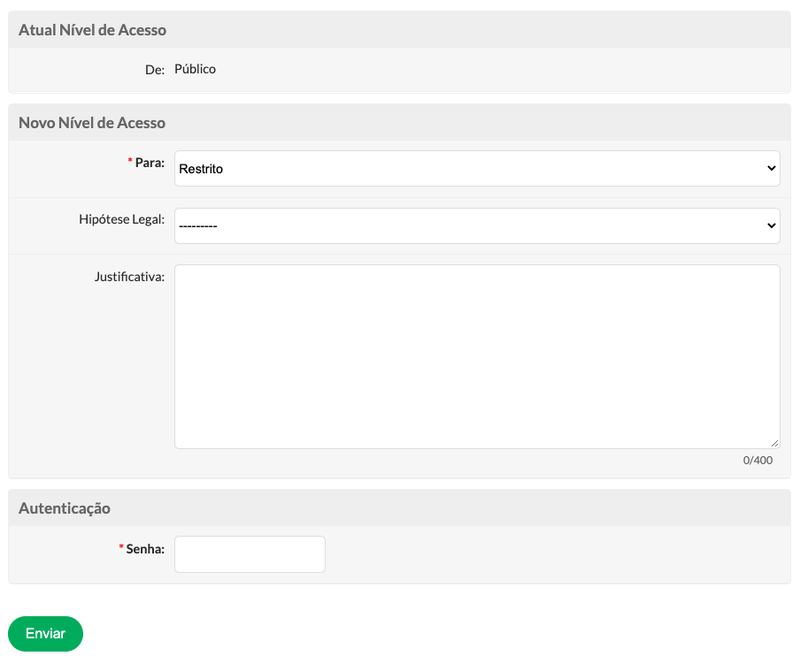The width and height of the screenshot is (800, 656).
Task: Click the Público current access value
Action: coord(195,69)
